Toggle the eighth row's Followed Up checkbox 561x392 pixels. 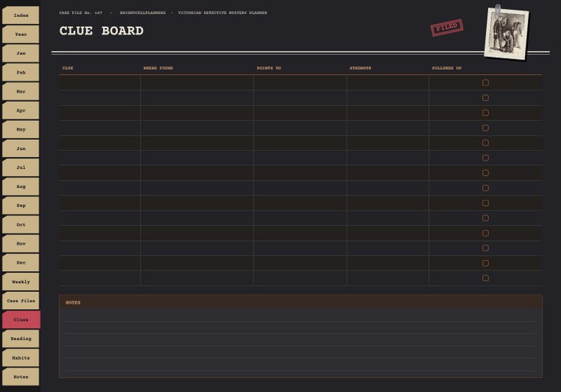click(x=485, y=188)
